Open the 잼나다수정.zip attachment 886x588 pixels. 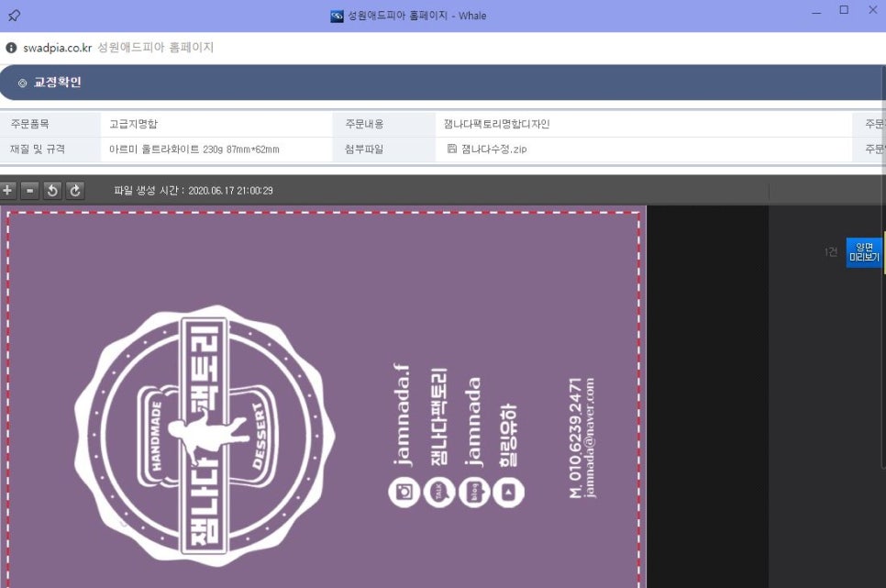pyautogui.click(x=493, y=150)
